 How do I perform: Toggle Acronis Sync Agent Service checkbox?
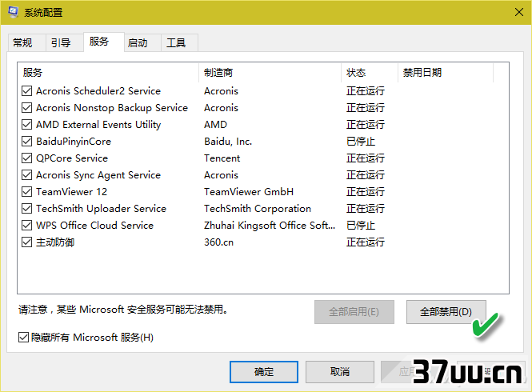click(27, 174)
